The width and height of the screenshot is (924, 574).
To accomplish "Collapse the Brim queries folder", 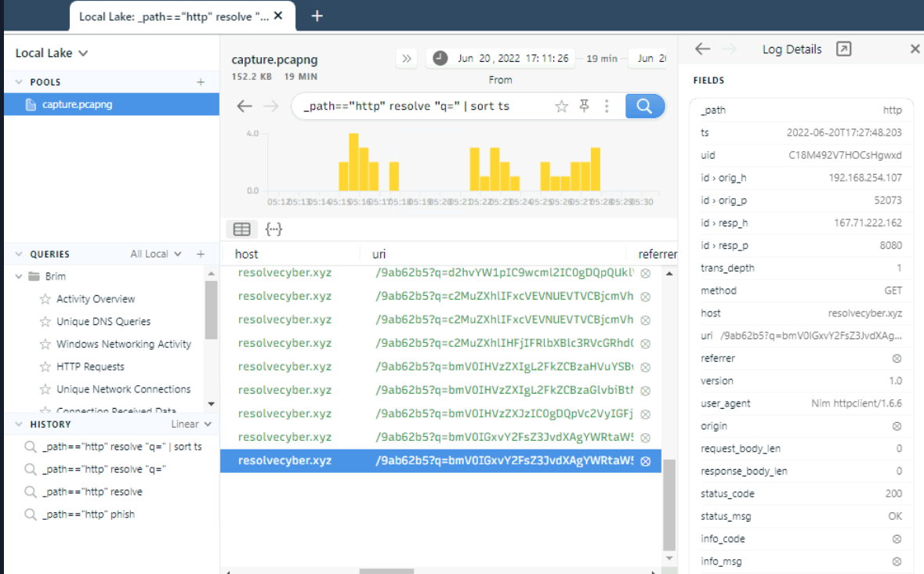I will click(19, 276).
